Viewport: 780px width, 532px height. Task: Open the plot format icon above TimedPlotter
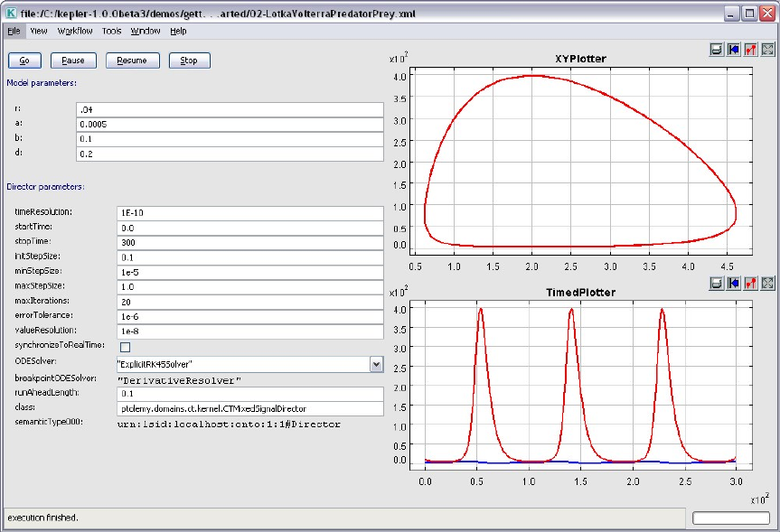coord(750,284)
